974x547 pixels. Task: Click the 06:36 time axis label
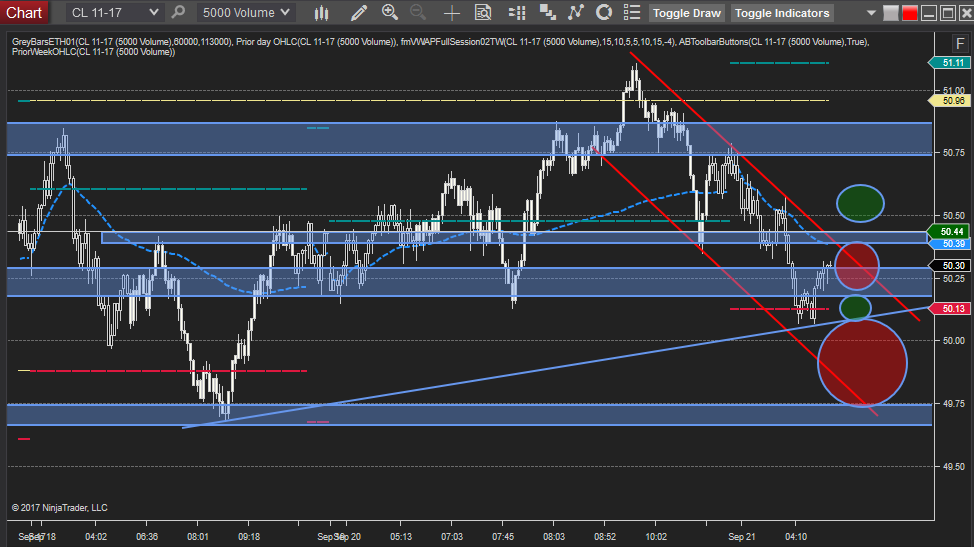pyautogui.click(x=147, y=536)
